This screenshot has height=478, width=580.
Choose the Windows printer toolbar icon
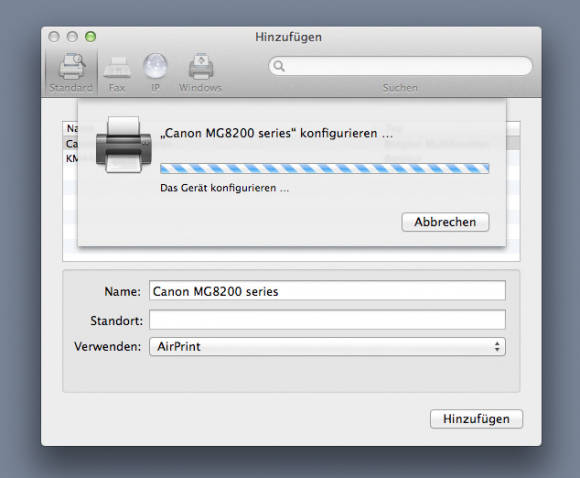click(x=201, y=67)
